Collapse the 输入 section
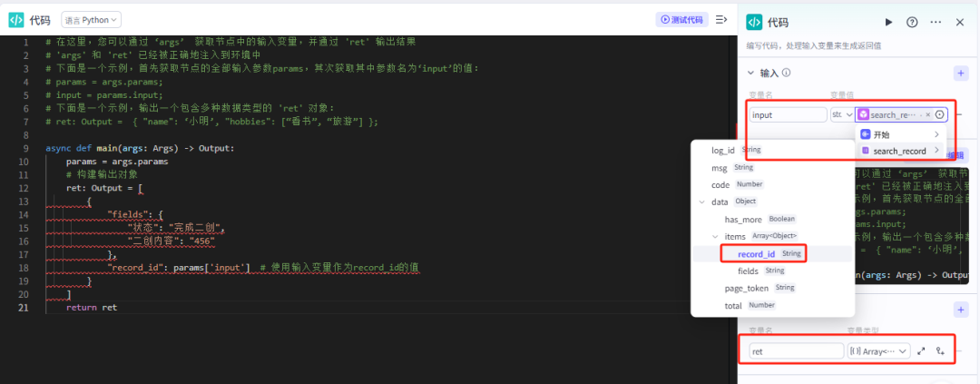The width and height of the screenshot is (980, 384). 750,74
